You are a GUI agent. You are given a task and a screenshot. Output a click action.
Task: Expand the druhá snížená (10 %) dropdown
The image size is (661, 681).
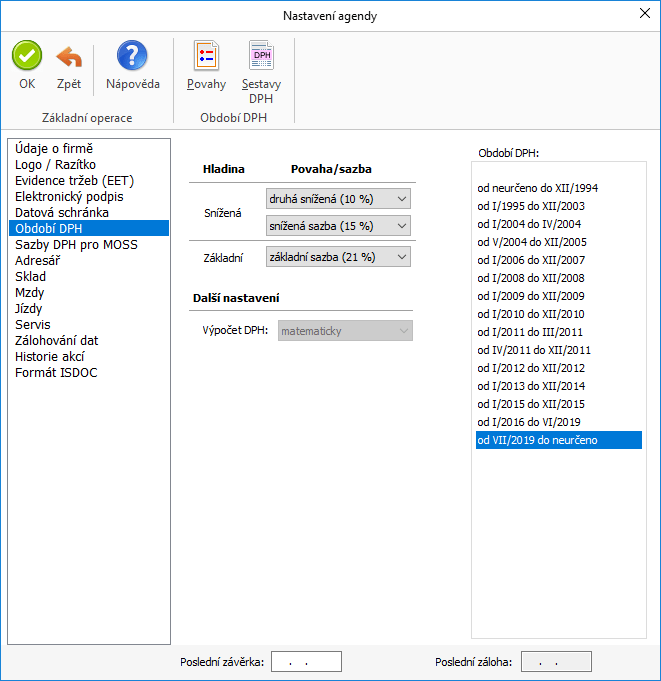tap(339, 199)
